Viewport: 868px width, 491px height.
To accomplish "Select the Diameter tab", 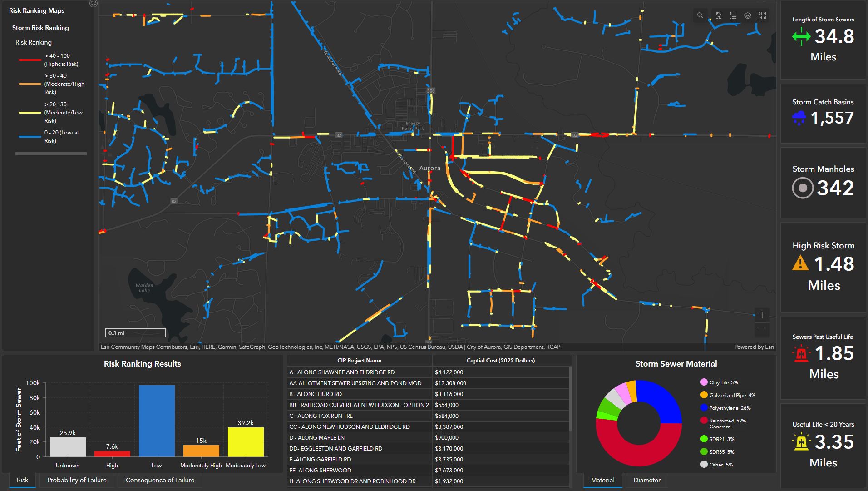I will pos(647,480).
